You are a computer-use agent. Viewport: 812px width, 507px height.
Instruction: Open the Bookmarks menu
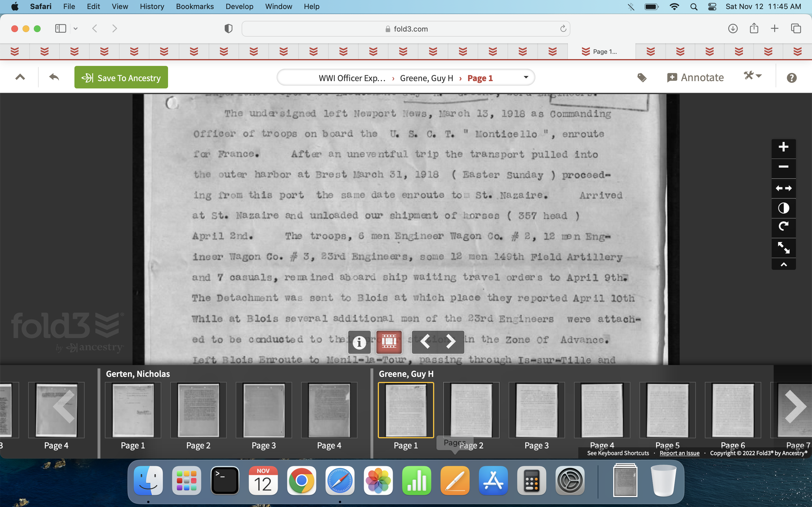click(195, 6)
